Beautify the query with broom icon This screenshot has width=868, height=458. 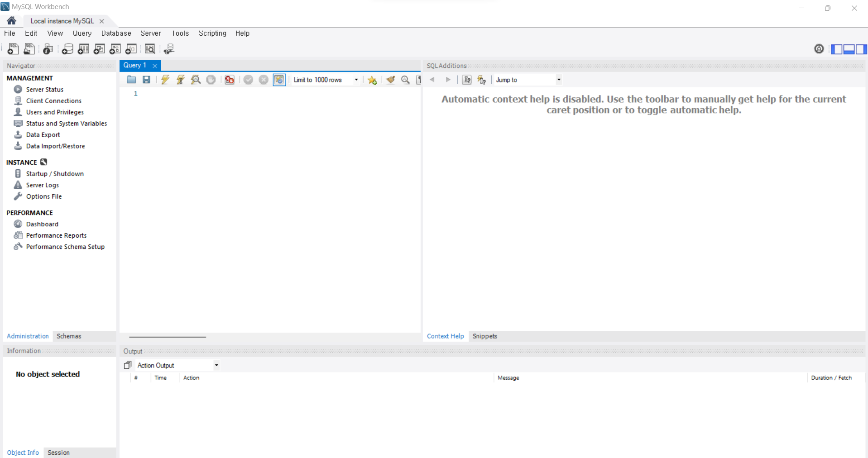coord(390,80)
